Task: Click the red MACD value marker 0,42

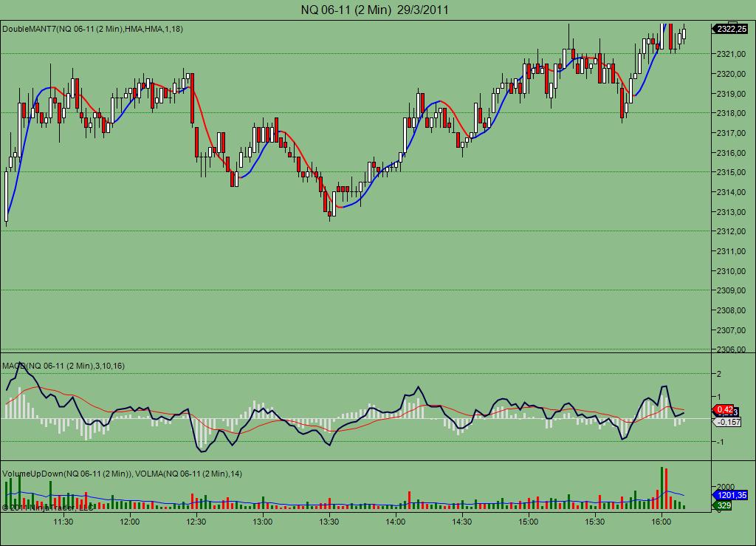Action: [x=724, y=409]
